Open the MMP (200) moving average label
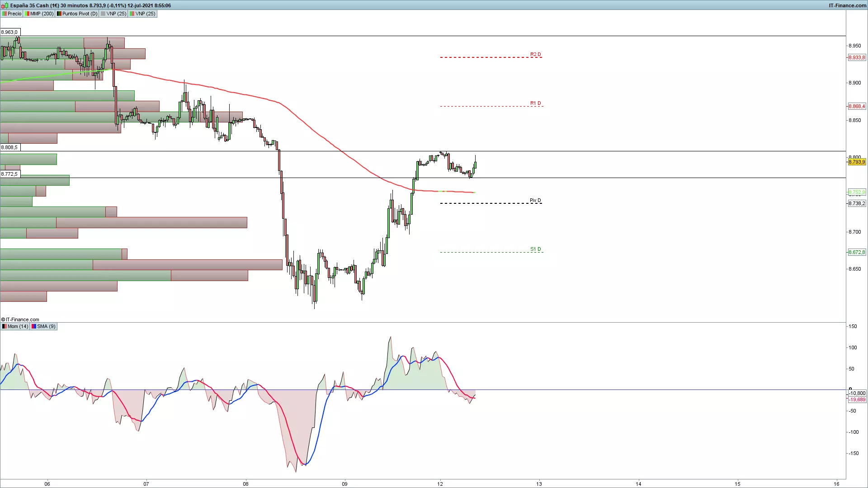 tap(39, 14)
